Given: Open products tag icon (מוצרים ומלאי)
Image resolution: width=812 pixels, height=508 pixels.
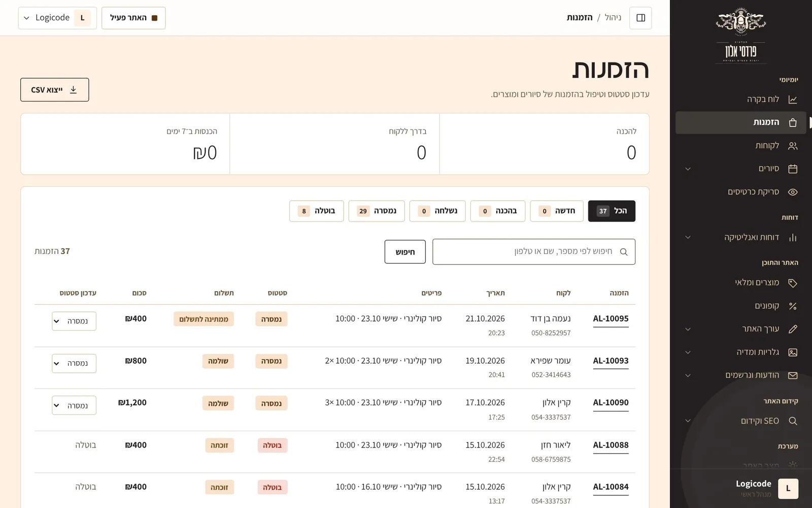Looking at the screenshot, I should pos(793,283).
